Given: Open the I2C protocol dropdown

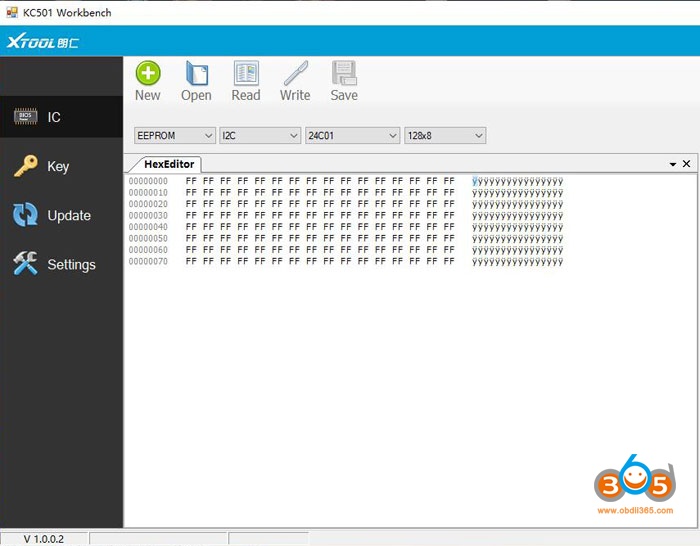Looking at the screenshot, I should click(x=259, y=135).
